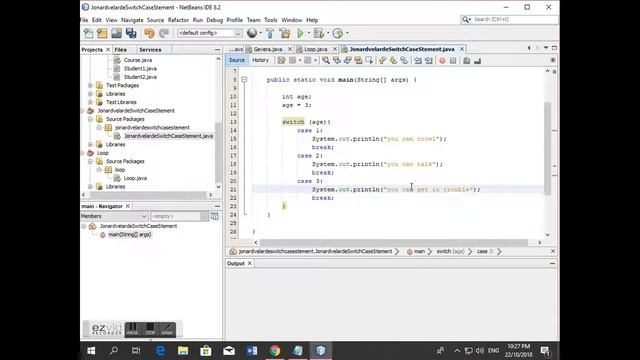The image size is (640, 360).
Task: Open Google Chrome from the taskbar
Action: tap(275, 350)
